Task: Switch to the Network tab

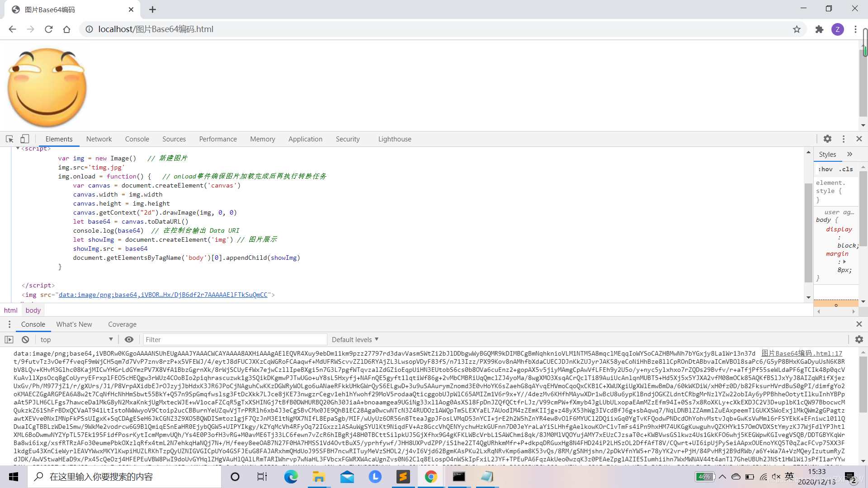Action: coord(99,139)
